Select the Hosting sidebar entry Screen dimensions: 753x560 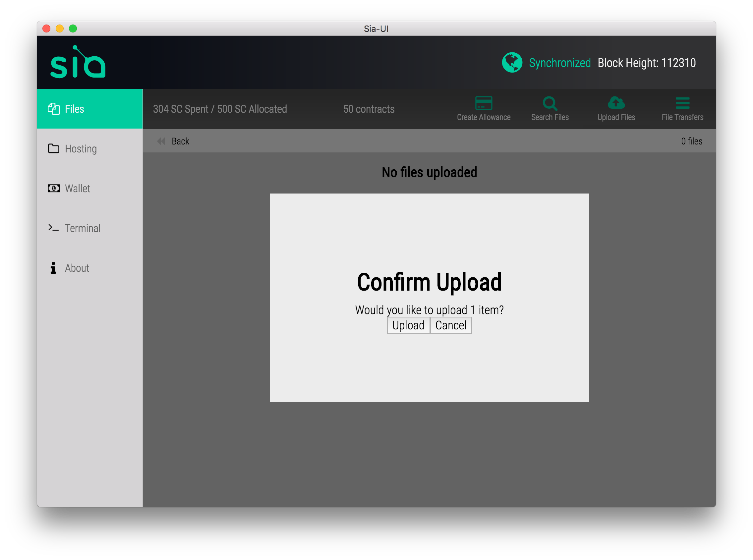click(81, 148)
